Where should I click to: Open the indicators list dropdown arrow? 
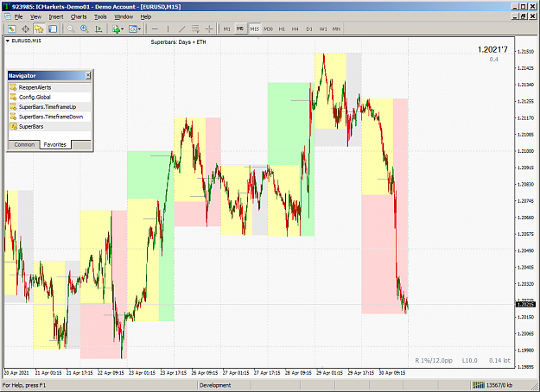123,29
